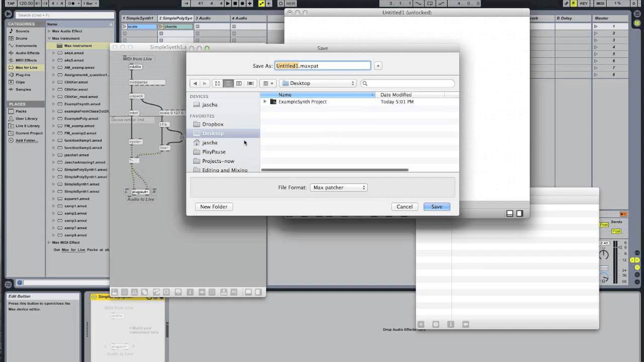
Task: Select ExampleSynth Project in file list
Action: click(x=302, y=102)
